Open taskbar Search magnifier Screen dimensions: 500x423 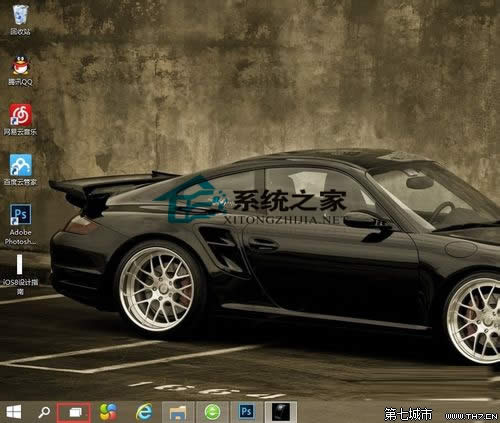tap(44, 412)
